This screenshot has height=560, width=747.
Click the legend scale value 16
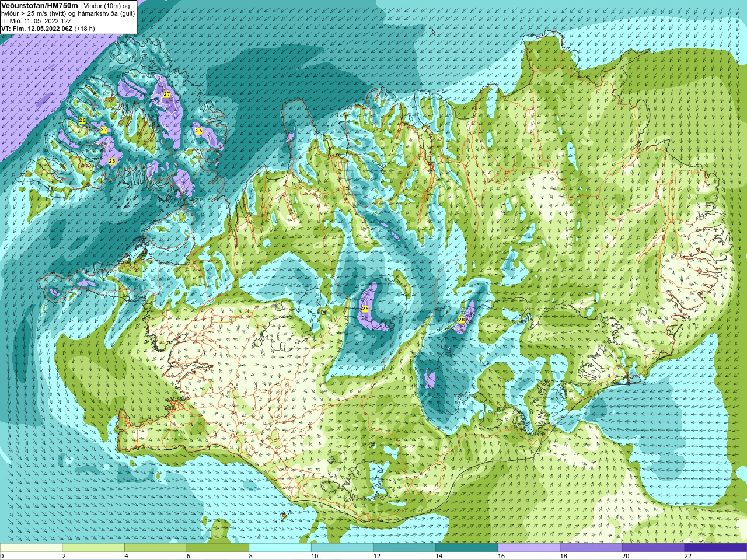(x=501, y=556)
